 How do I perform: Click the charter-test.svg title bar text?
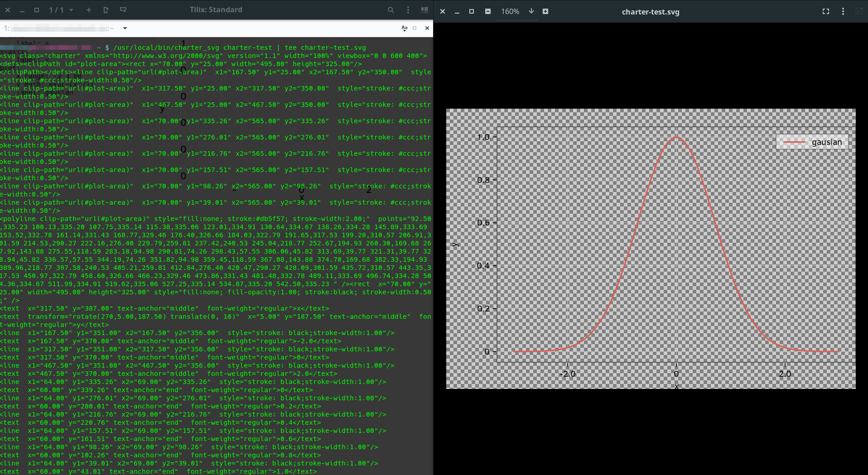tap(650, 12)
